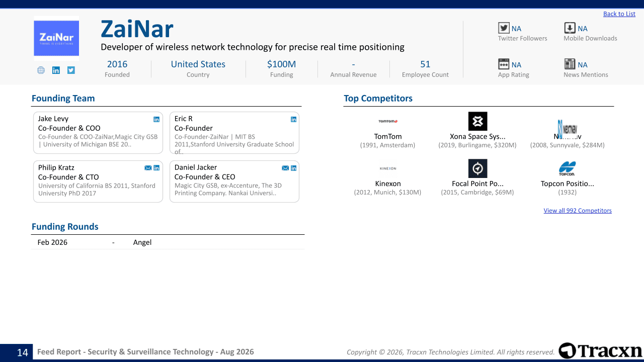
Task: Click the company description tagline
Action: [253, 47]
